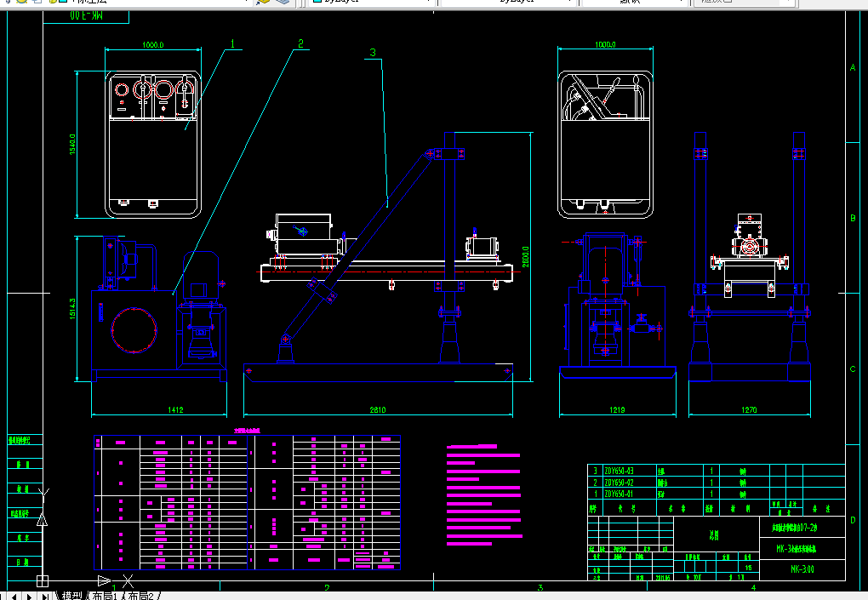Open the 布局1 layout tab
The image size is (868, 600).
pyautogui.click(x=105, y=596)
